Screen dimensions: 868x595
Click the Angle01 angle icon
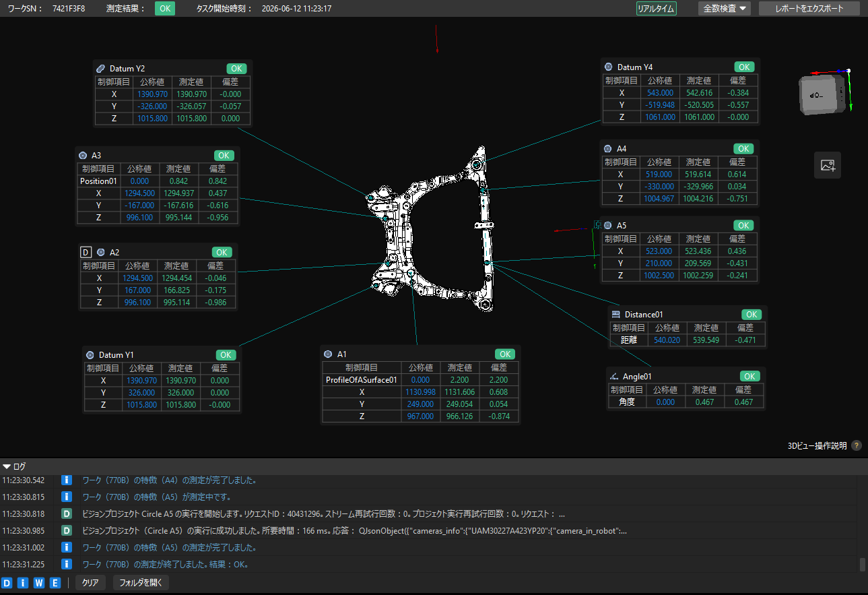tap(614, 376)
